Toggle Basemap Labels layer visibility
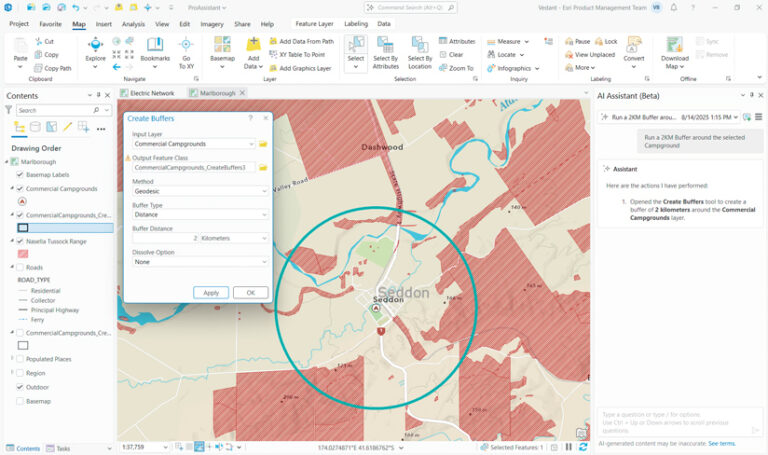768x455 pixels. tap(20, 175)
